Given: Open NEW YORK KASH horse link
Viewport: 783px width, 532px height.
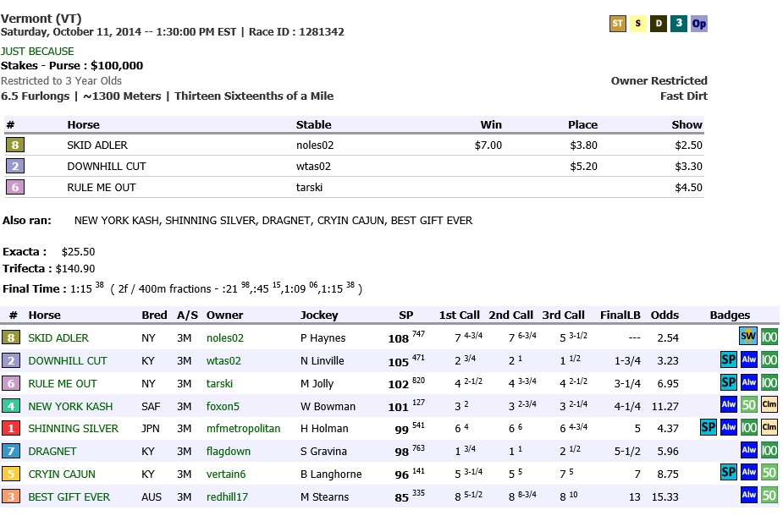Looking at the screenshot, I should point(70,407).
